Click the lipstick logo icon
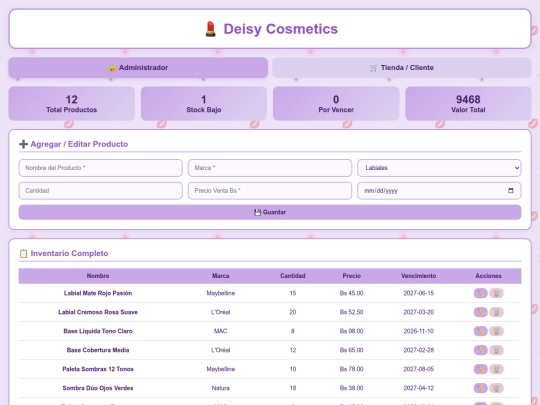The height and width of the screenshot is (405, 540). pos(210,29)
